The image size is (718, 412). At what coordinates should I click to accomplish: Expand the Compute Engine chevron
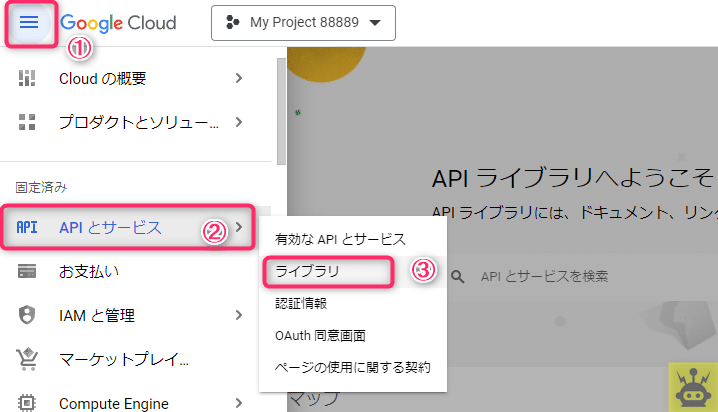pyautogui.click(x=239, y=403)
